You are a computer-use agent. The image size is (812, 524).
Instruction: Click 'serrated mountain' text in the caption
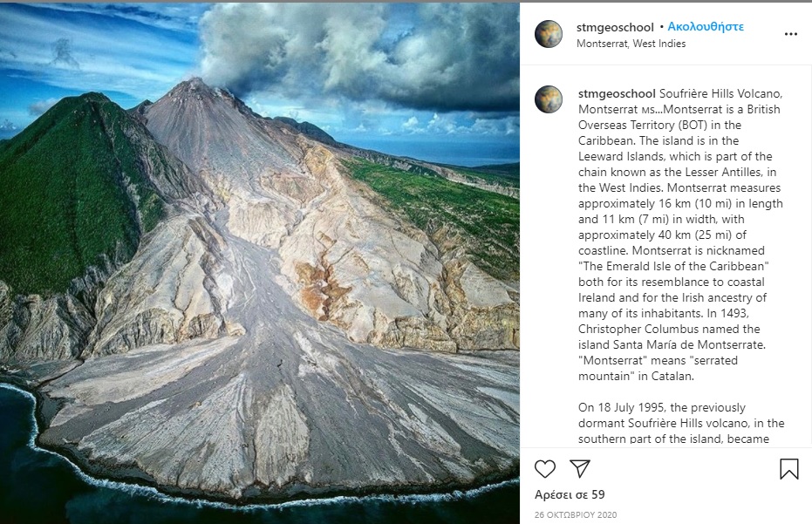tap(658, 368)
